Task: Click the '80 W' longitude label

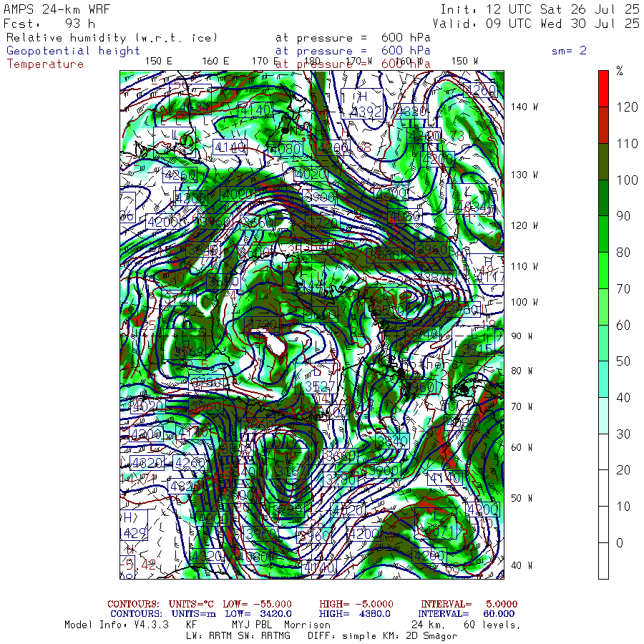Action: [522, 371]
